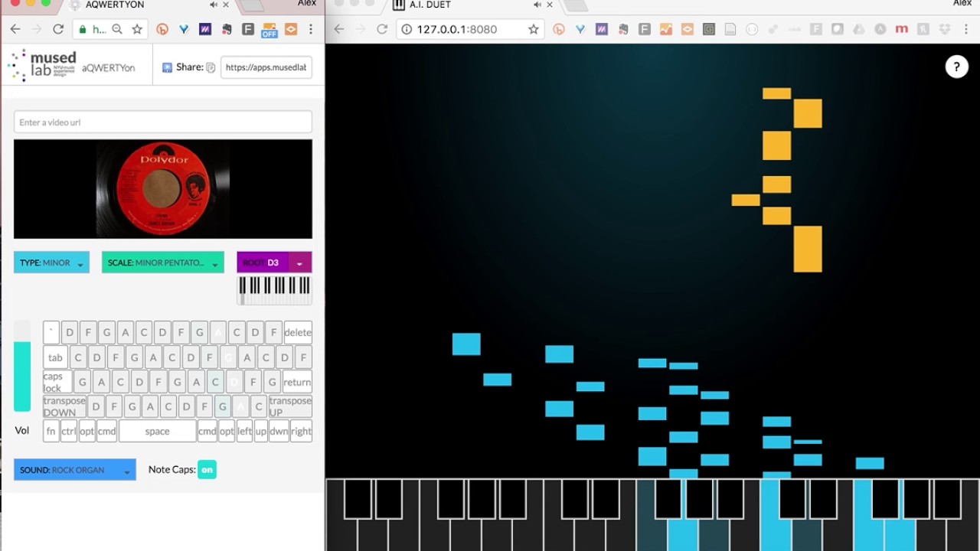Click the aQWERTYon title text
The image size is (980, 551).
(109, 67)
